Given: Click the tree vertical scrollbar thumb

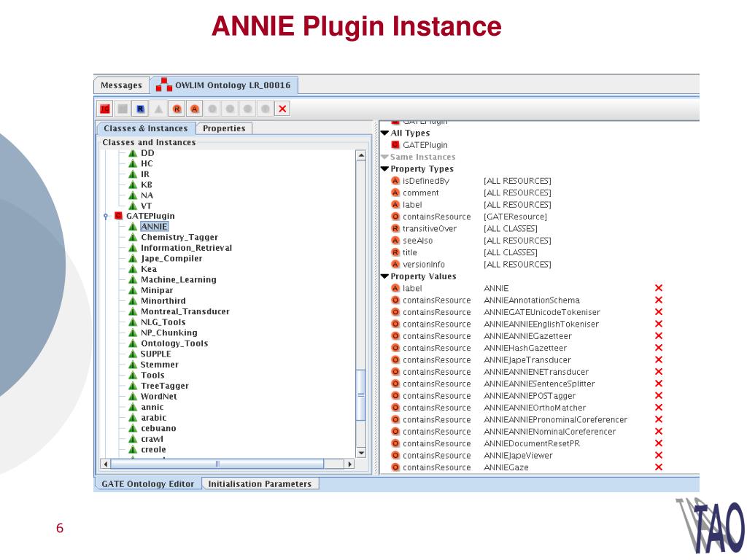Looking at the screenshot, I should tap(361, 394).
